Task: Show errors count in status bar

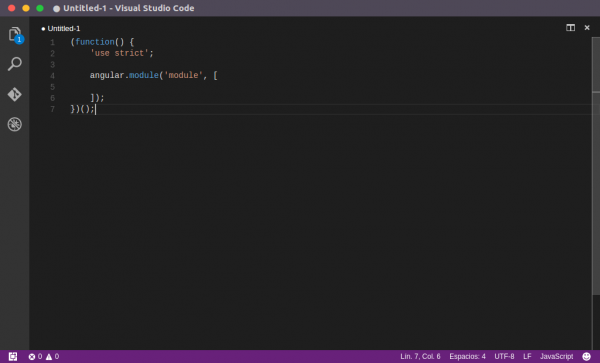Action: click(x=35, y=356)
